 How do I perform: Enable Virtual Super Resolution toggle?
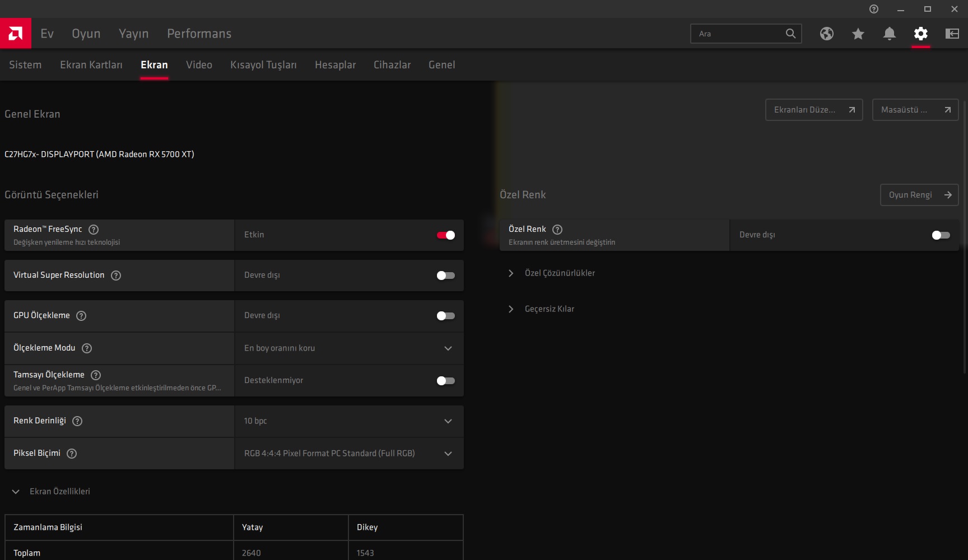point(446,276)
